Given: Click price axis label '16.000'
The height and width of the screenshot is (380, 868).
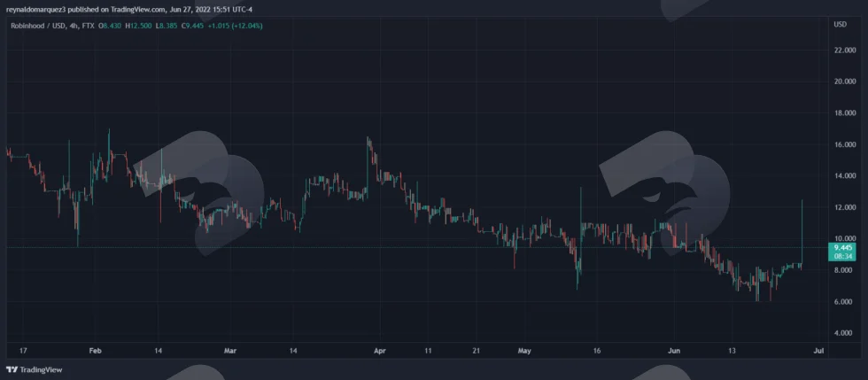Looking at the screenshot, I should click(845, 144).
